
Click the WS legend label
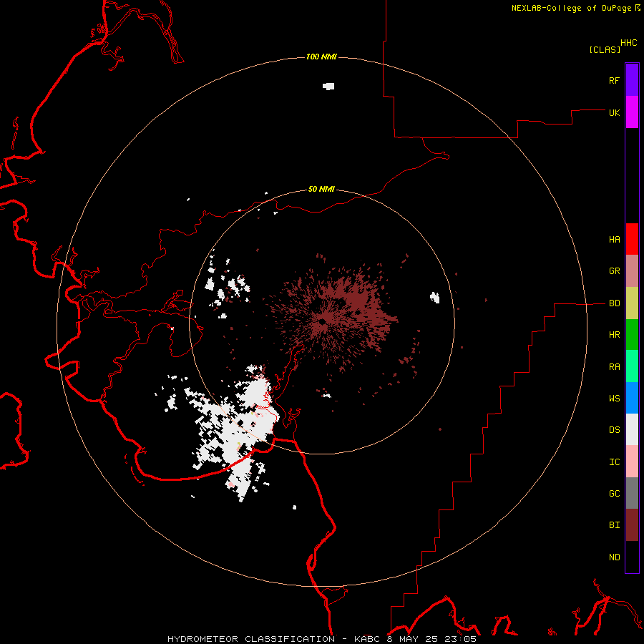pyautogui.click(x=614, y=399)
